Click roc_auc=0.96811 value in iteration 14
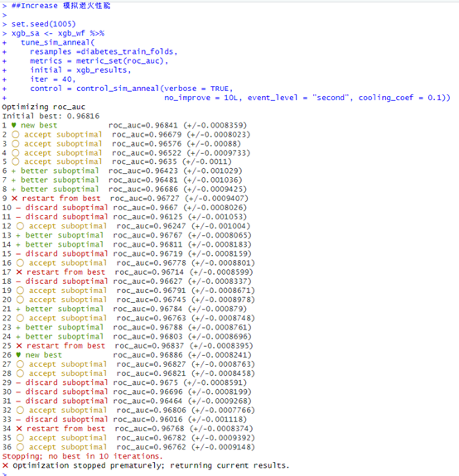 pos(147,244)
